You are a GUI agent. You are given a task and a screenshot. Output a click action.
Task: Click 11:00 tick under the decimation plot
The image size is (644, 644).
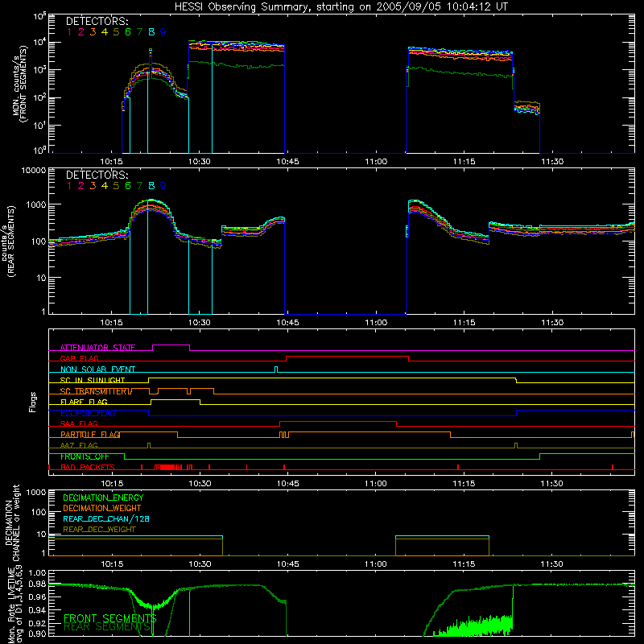pyautogui.click(x=376, y=564)
